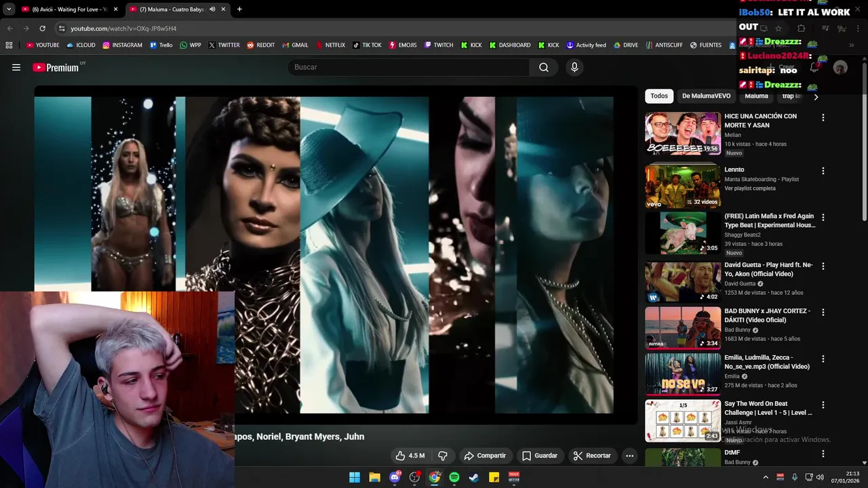
Task: Open options for Emilia No_se_ve.mp3 video
Action: (x=823, y=359)
